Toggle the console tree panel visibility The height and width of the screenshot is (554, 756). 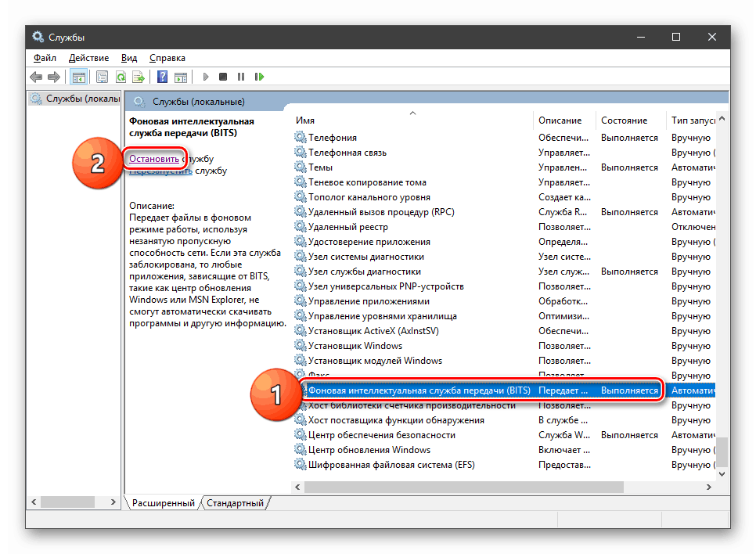(x=78, y=76)
